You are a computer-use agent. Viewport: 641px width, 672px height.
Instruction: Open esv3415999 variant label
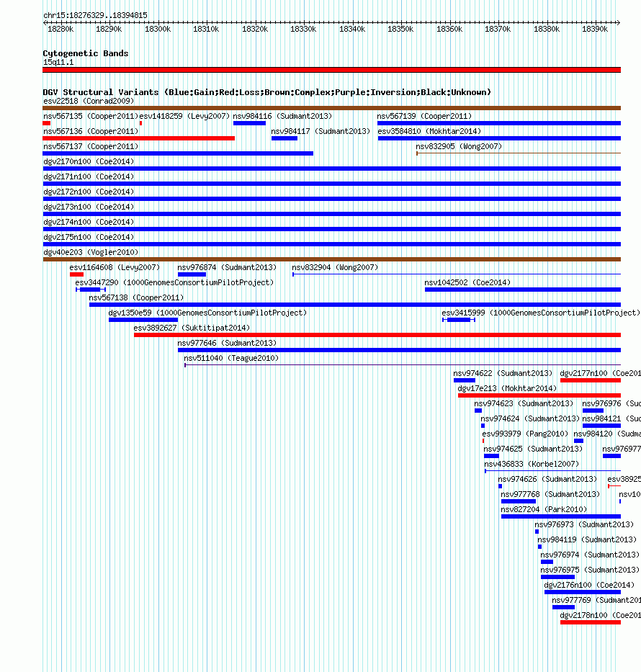541,313
